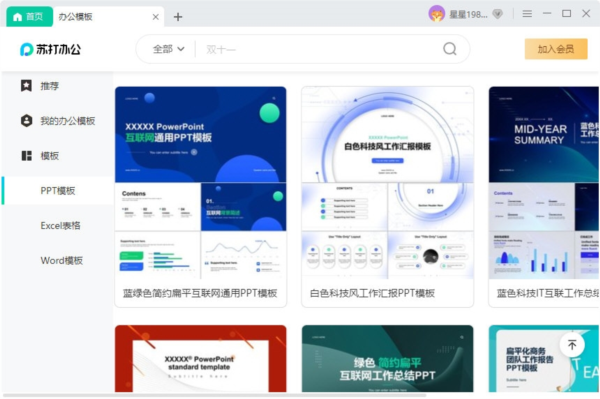Screen dimensions: 600x399
Task: Click the search magnifier icon
Action: (x=450, y=49)
